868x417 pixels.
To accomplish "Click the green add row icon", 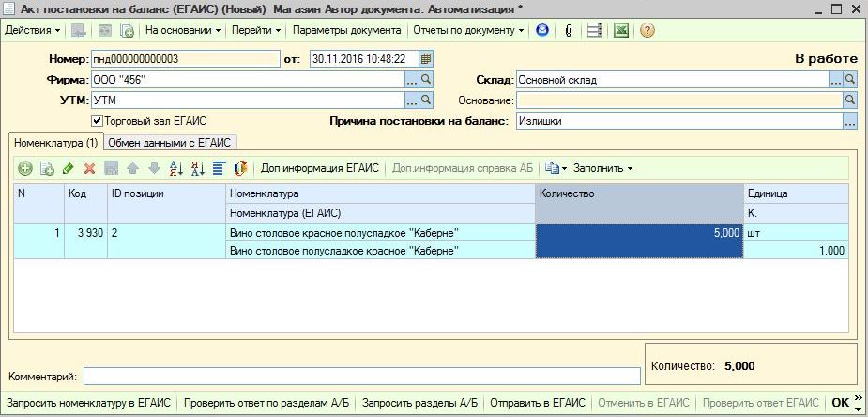I will coord(25,168).
